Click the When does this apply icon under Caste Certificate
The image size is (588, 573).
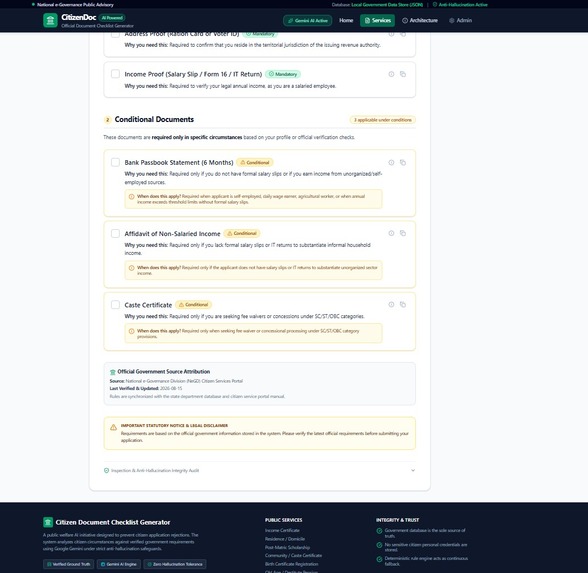pyautogui.click(x=131, y=331)
